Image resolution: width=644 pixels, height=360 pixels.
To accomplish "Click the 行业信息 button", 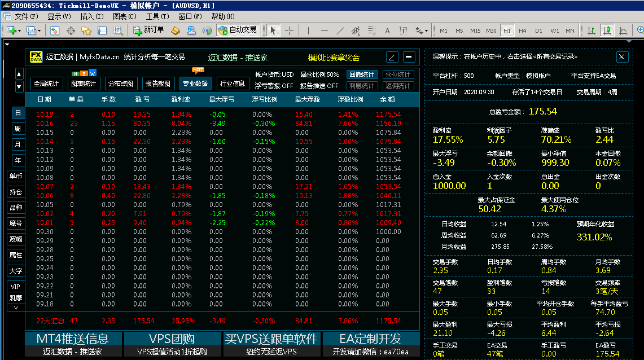I will coord(232,84).
